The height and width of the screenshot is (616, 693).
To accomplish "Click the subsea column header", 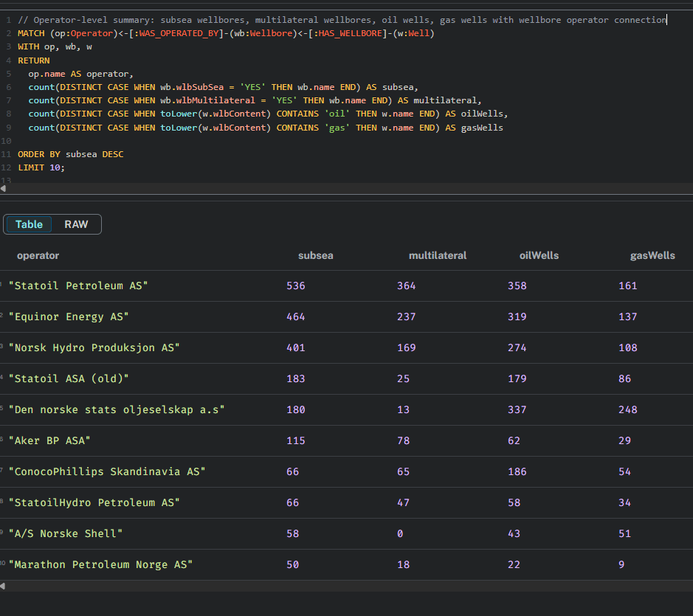I will (315, 255).
